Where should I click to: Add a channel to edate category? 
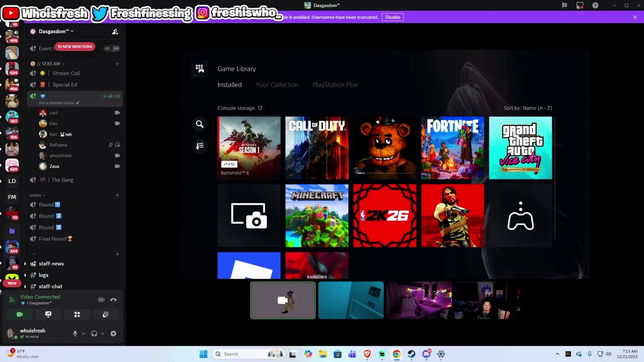click(117, 195)
